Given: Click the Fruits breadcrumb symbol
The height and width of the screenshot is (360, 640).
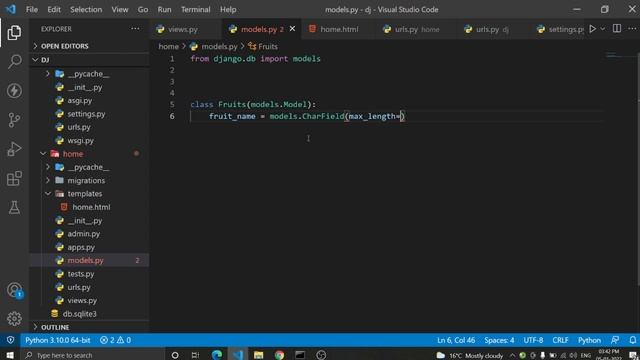Looking at the screenshot, I should point(263,47).
